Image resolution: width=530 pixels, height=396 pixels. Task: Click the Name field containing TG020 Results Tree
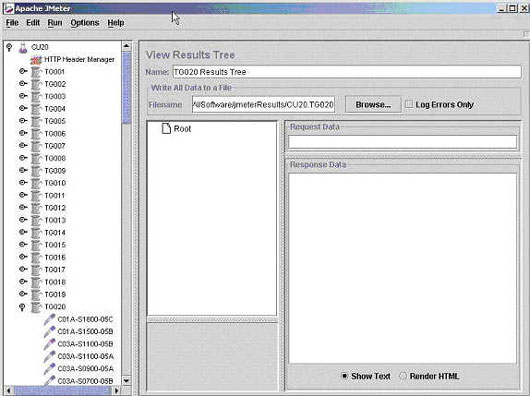pyautogui.click(x=347, y=72)
